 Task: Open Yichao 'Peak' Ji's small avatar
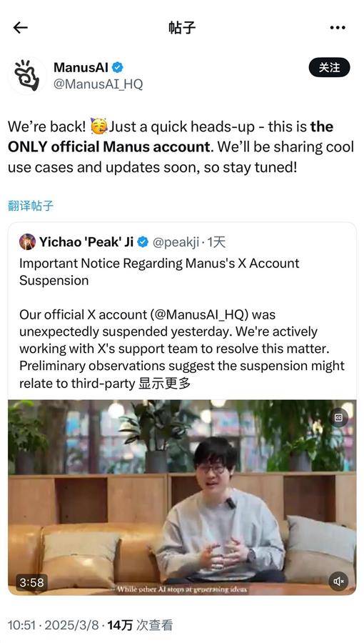click(x=27, y=242)
